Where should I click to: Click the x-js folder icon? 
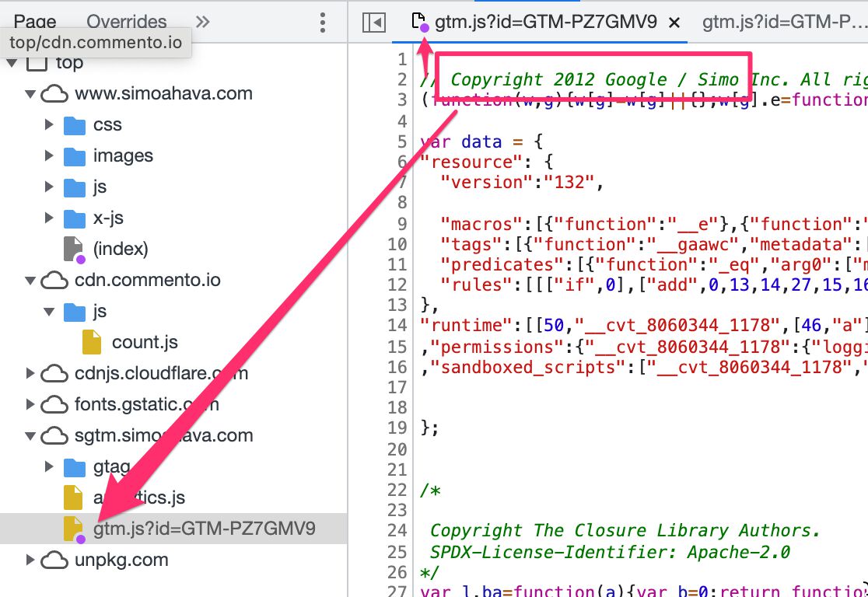point(74,218)
